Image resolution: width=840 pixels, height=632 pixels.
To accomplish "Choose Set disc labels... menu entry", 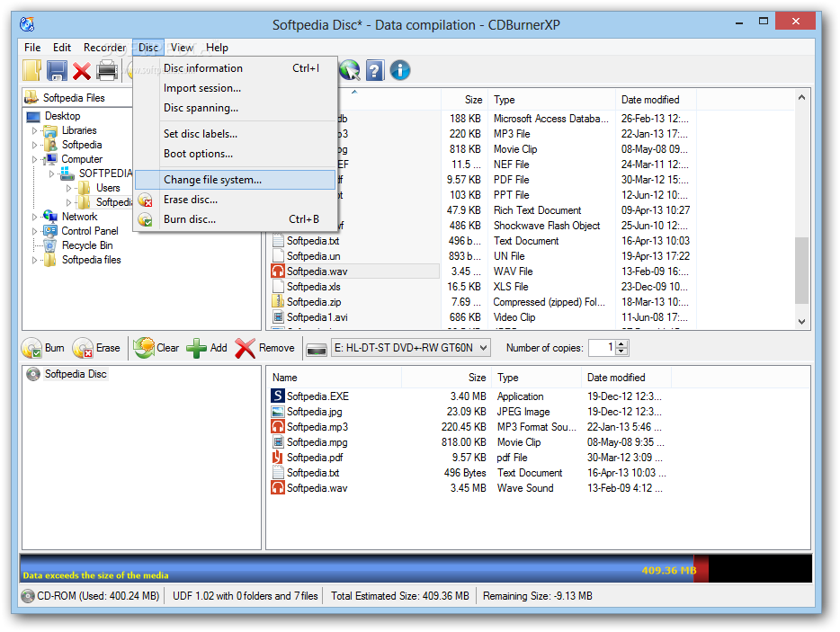I will tap(235, 134).
